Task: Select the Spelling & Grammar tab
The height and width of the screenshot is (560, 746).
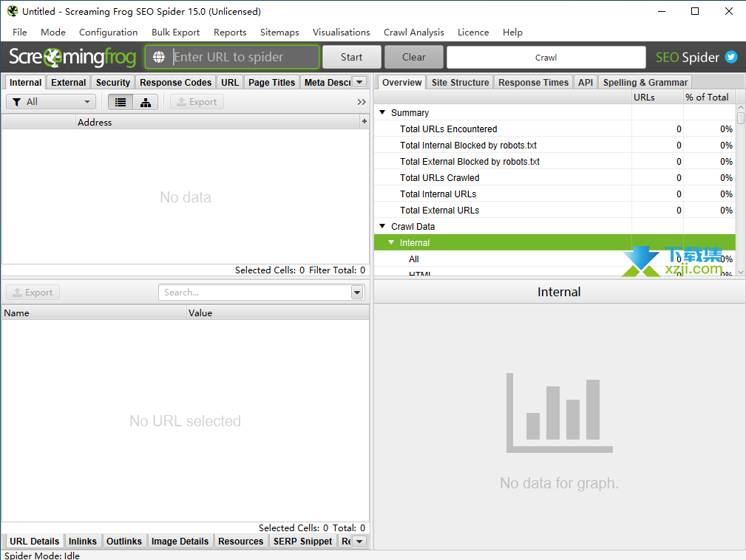Action: [645, 82]
